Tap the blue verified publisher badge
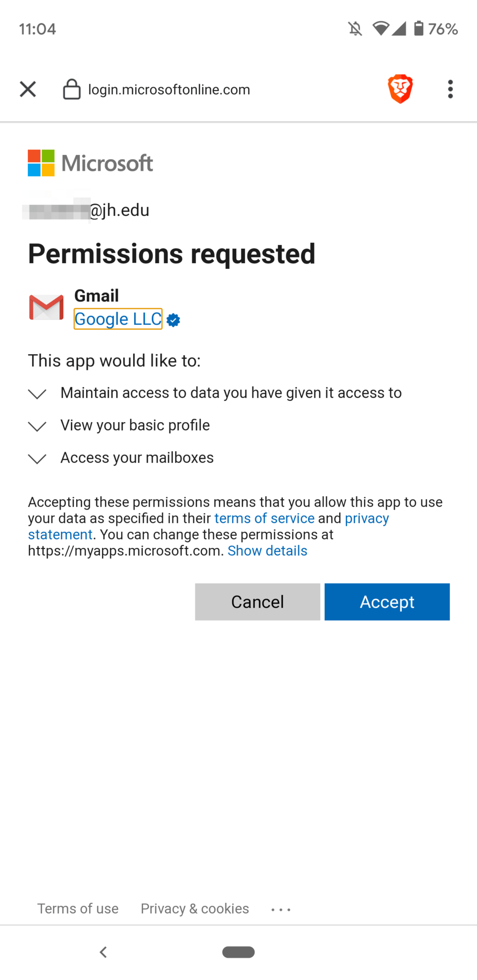Viewport: 477px width, 980px height. 173,320
